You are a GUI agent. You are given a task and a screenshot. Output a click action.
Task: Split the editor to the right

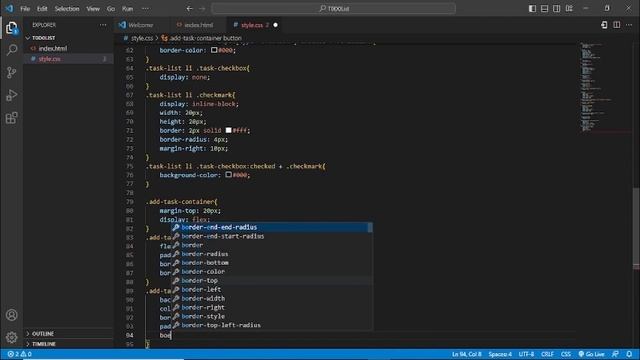(617, 25)
